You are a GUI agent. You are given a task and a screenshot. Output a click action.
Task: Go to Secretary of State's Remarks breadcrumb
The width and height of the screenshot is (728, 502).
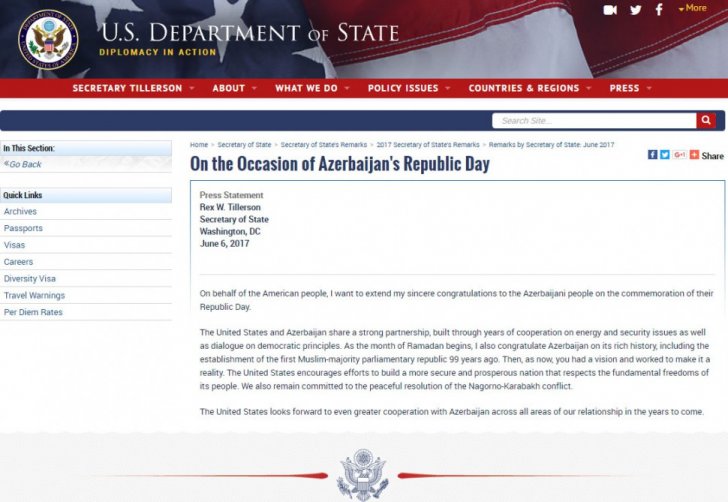[x=324, y=145]
